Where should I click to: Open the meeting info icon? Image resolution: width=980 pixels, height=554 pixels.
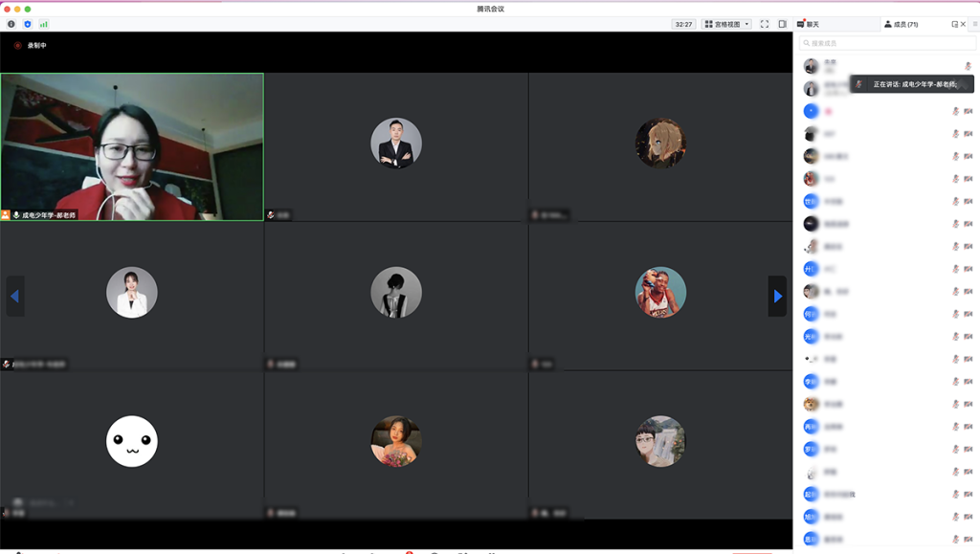pyautogui.click(x=11, y=24)
